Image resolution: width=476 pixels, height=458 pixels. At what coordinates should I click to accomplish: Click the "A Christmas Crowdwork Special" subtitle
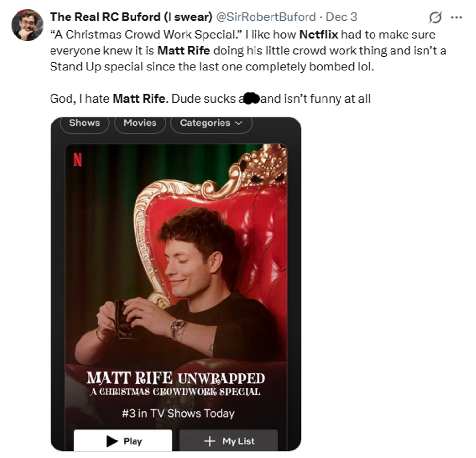(x=176, y=392)
